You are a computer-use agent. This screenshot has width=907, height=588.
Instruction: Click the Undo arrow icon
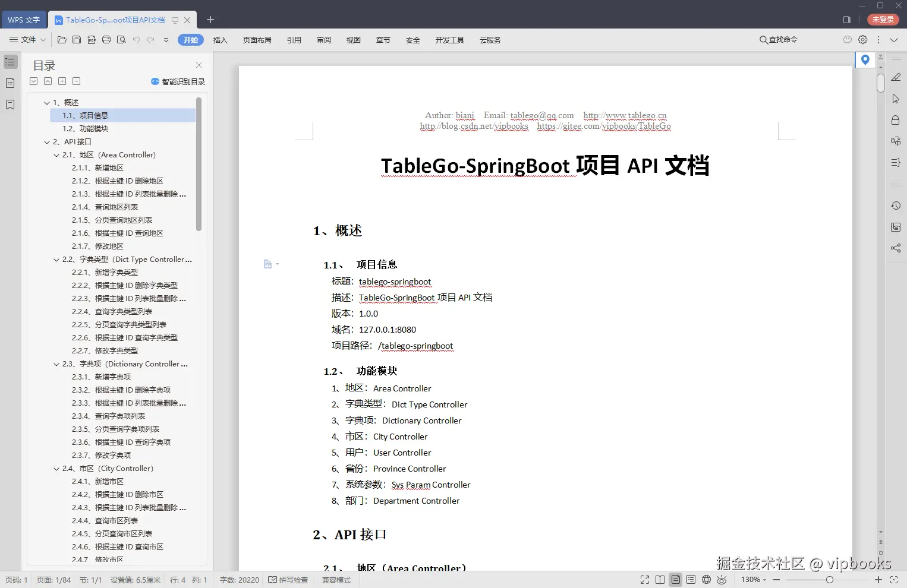click(136, 40)
